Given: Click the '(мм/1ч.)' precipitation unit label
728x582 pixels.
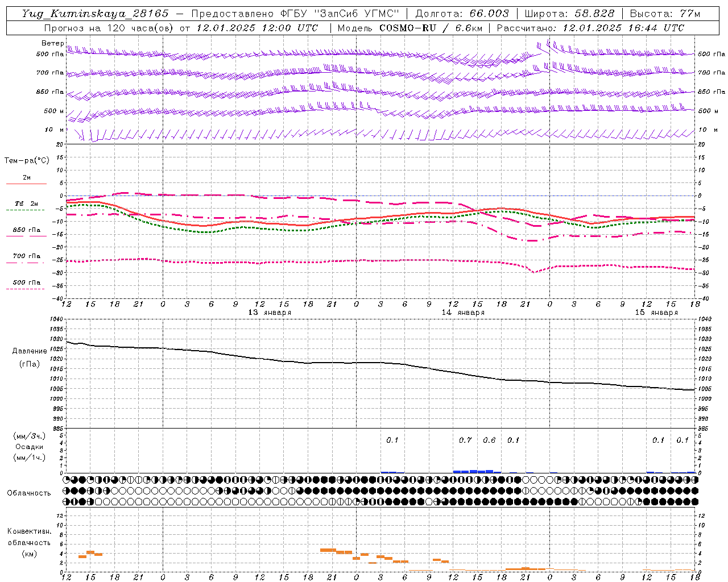Looking at the screenshot, I should pos(30,458).
